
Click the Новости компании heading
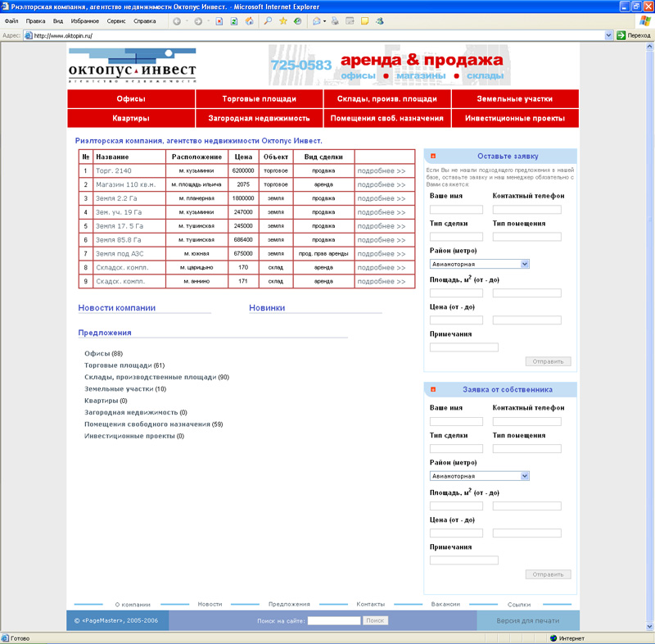pyautogui.click(x=116, y=307)
